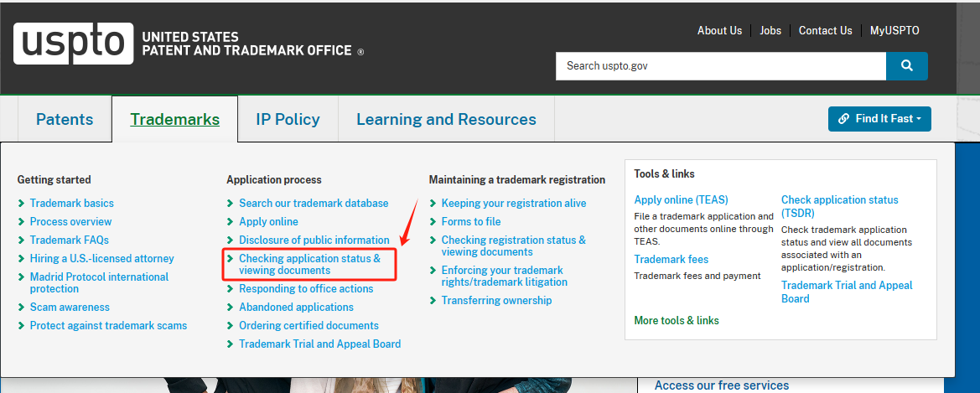Open MyUSPTO in the header

[894, 31]
